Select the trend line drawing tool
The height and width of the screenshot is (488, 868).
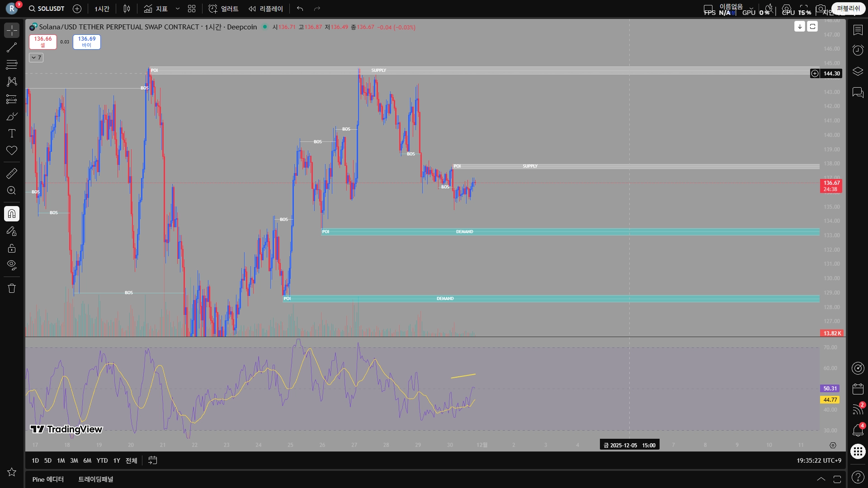tap(12, 47)
